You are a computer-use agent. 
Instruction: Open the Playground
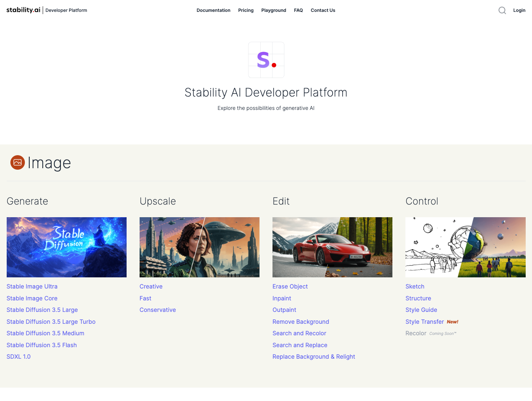click(x=274, y=10)
